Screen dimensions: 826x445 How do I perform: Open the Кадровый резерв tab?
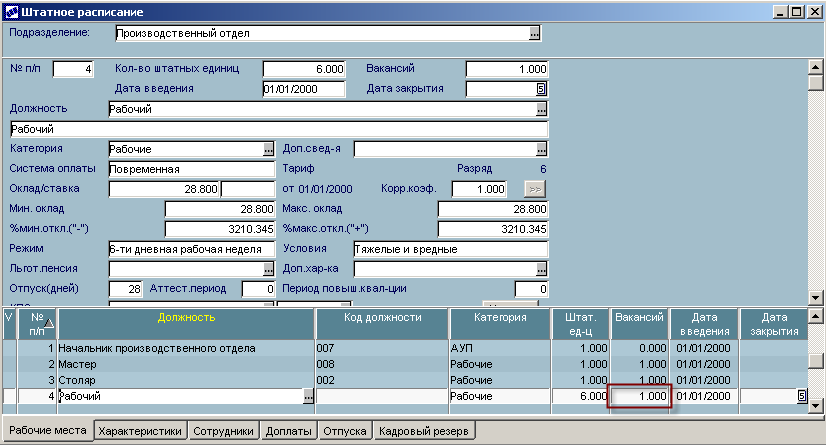coord(424,431)
